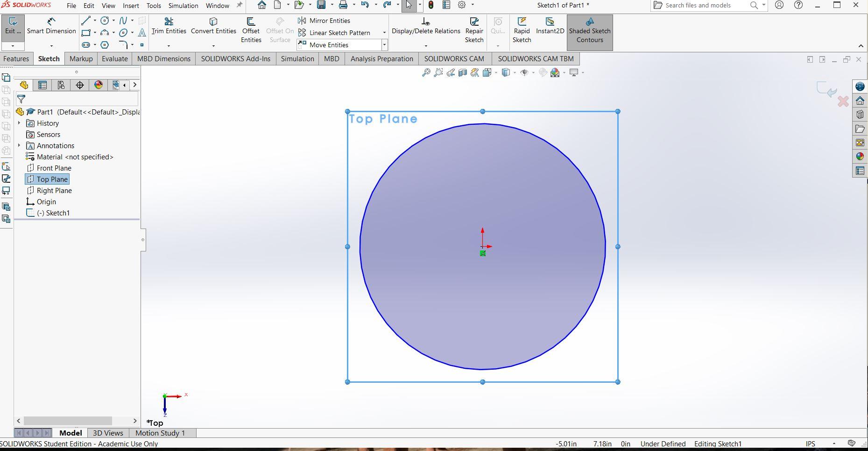Screen dimensions: 868x451
Task: Open ConfigurationManager tab in left panel
Action: tap(61, 85)
